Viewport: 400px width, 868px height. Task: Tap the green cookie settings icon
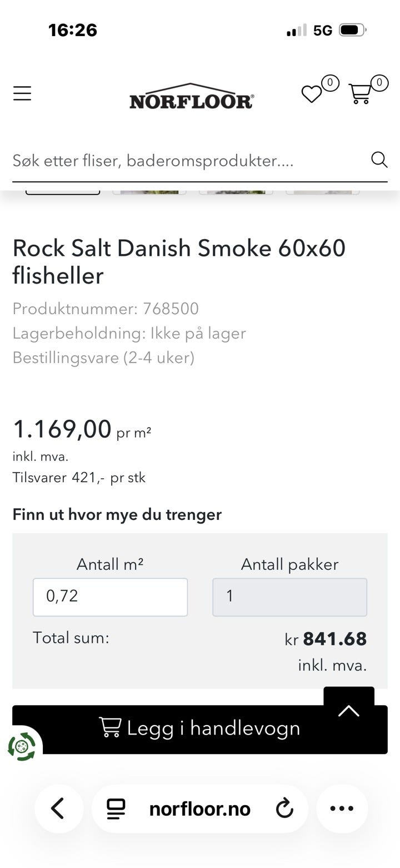(22, 746)
